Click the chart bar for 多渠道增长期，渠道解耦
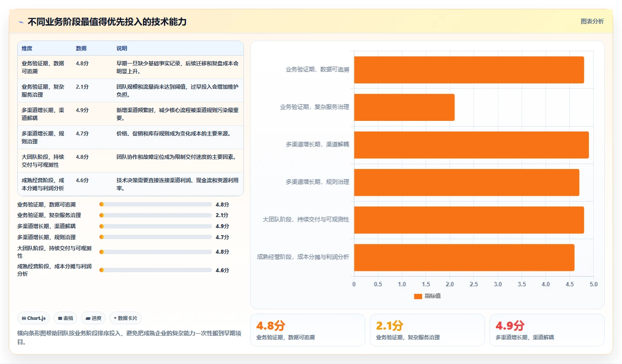Image resolution: width=622 pixels, height=364 pixels. point(471,145)
